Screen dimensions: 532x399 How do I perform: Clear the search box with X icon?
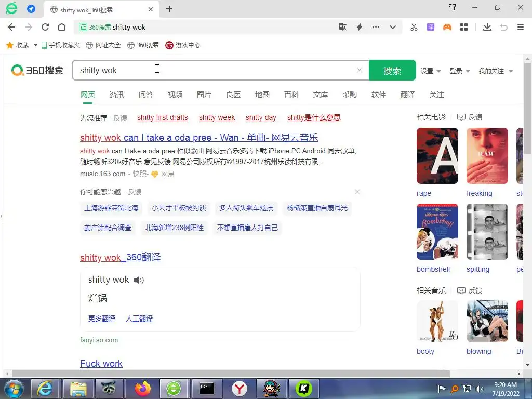click(x=360, y=70)
